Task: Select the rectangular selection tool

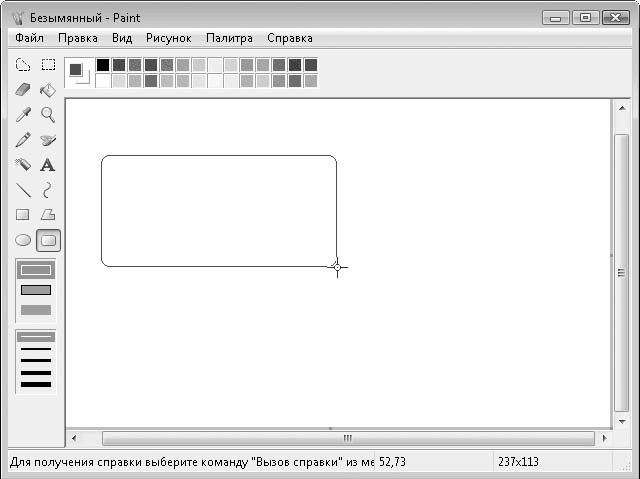Action: point(48,65)
